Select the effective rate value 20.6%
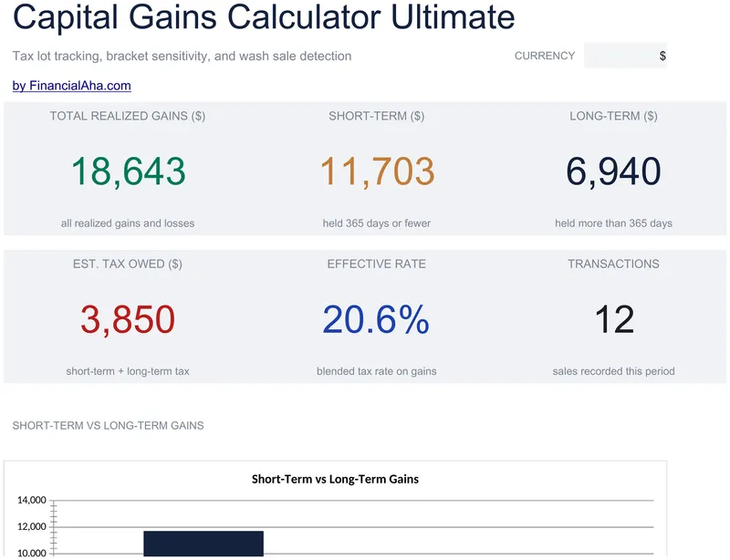The height and width of the screenshot is (560, 730). click(376, 319)
